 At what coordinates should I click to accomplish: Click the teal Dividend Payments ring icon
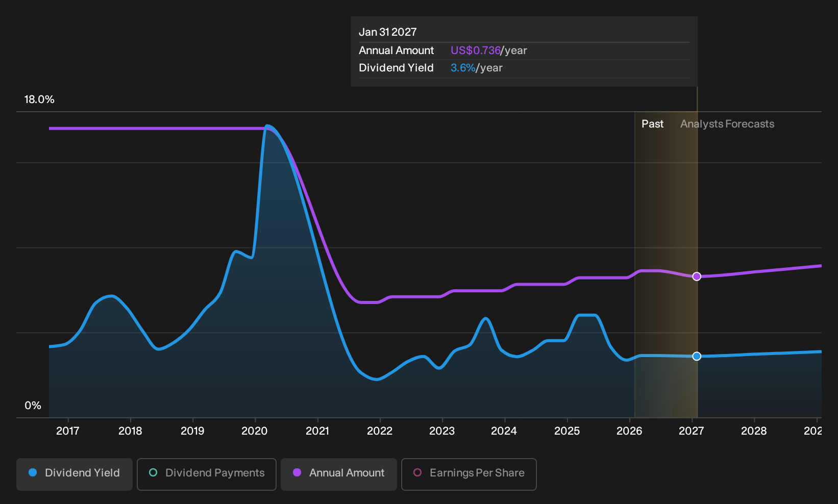point(153,473)
